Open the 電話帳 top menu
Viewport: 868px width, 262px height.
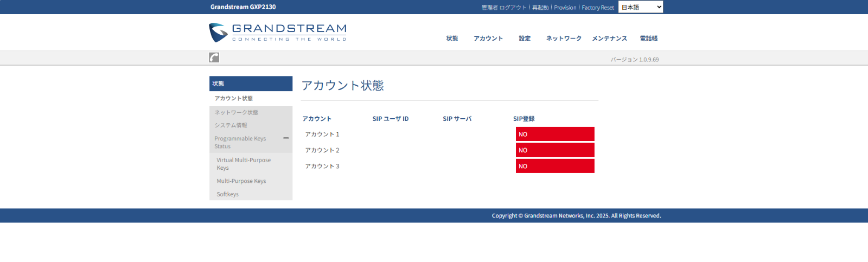tap(649, 39)
